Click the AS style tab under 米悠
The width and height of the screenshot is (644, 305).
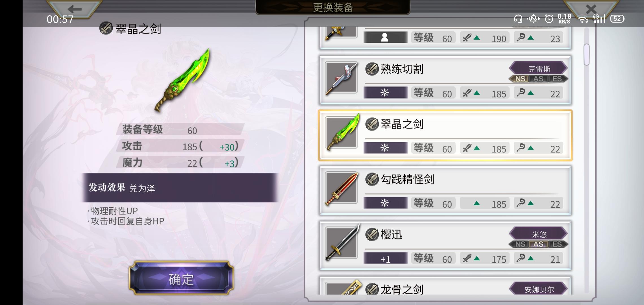tap(538, 244)
